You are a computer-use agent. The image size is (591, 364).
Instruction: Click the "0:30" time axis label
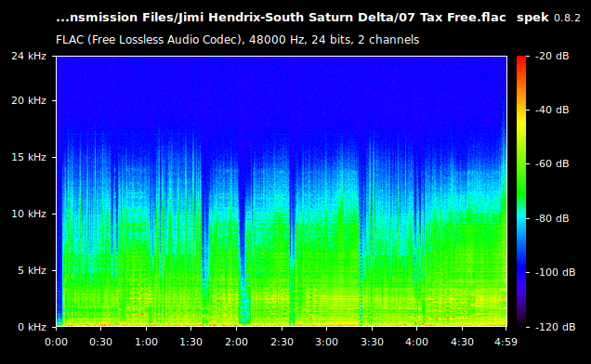pyautogui.click(x=100, y=342)
